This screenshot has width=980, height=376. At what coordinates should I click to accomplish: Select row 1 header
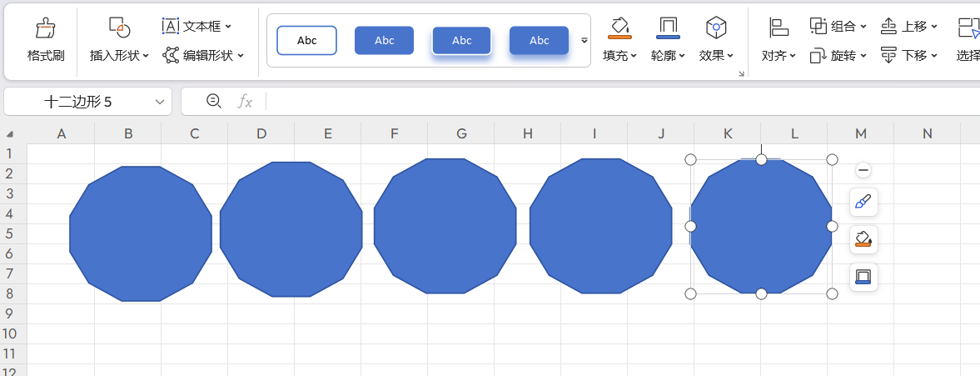pos(13,153)
